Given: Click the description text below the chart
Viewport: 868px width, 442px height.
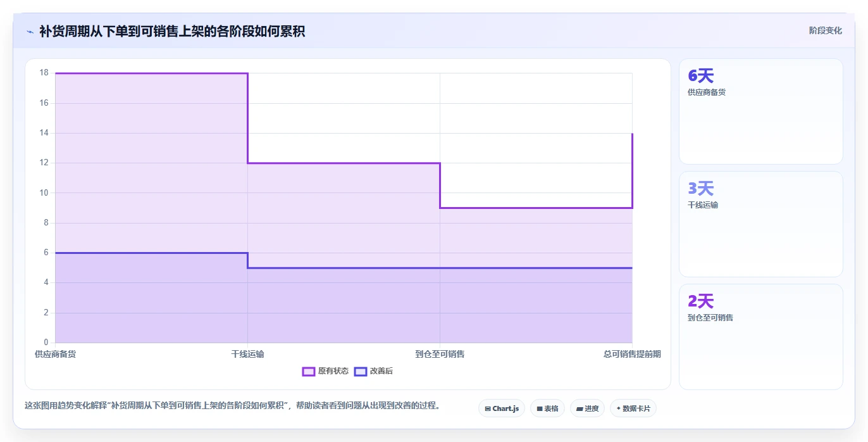Looking at the screenshot, I should pyautogui.click(x=232, y=405).
